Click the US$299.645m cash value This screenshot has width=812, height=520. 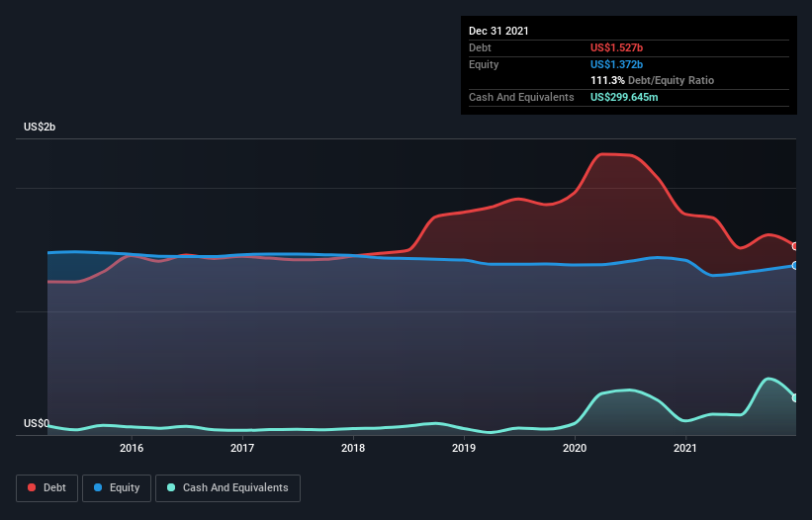(x=624, y=97)
